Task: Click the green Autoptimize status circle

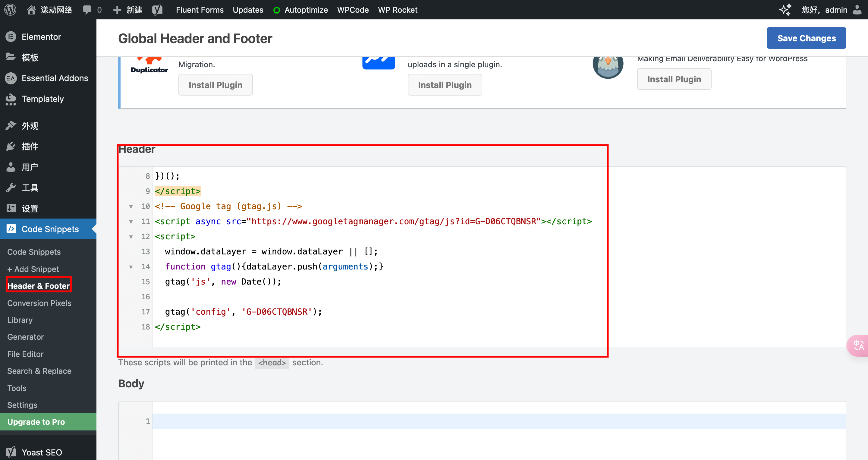Action: pyautogui.click(x=276, y=10)
